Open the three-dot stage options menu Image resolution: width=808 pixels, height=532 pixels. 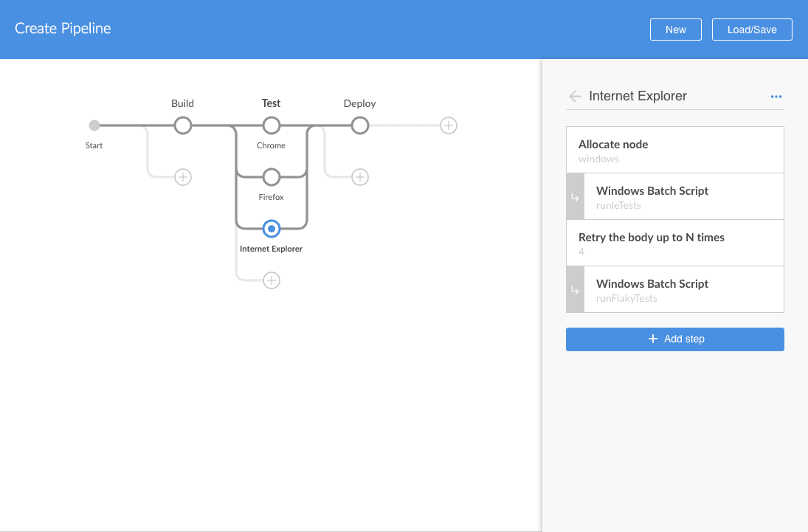pos(776,97)
